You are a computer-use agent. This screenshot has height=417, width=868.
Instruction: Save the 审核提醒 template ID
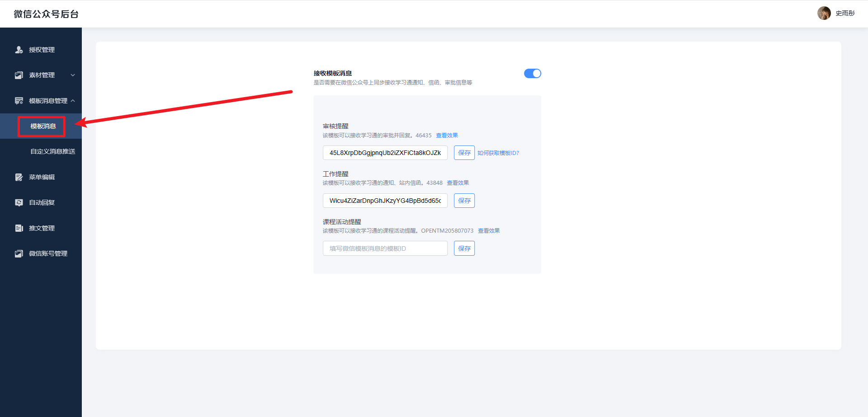coord(464,153)
